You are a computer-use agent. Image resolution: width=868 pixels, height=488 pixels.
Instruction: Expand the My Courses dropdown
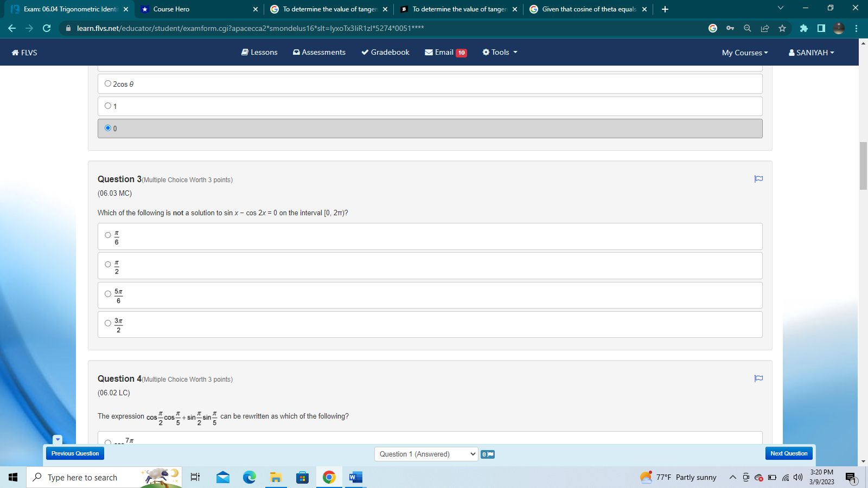click(744, 53)
